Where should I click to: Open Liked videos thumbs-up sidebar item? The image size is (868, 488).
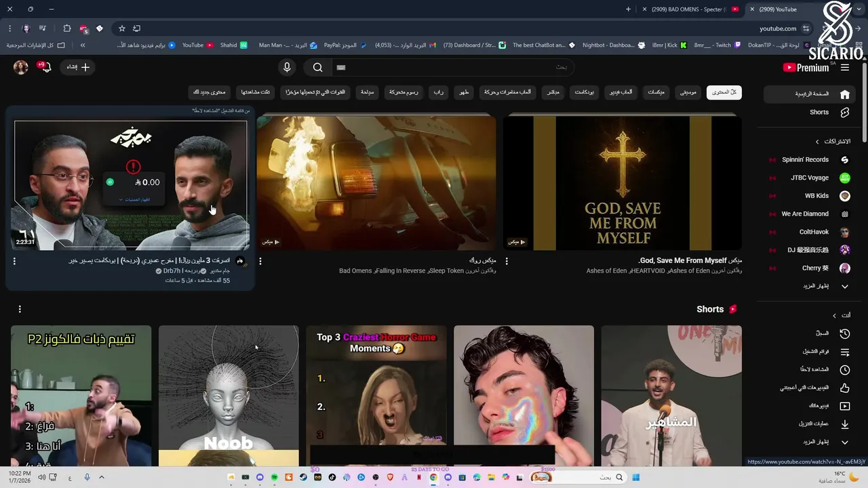pos(808,388)
